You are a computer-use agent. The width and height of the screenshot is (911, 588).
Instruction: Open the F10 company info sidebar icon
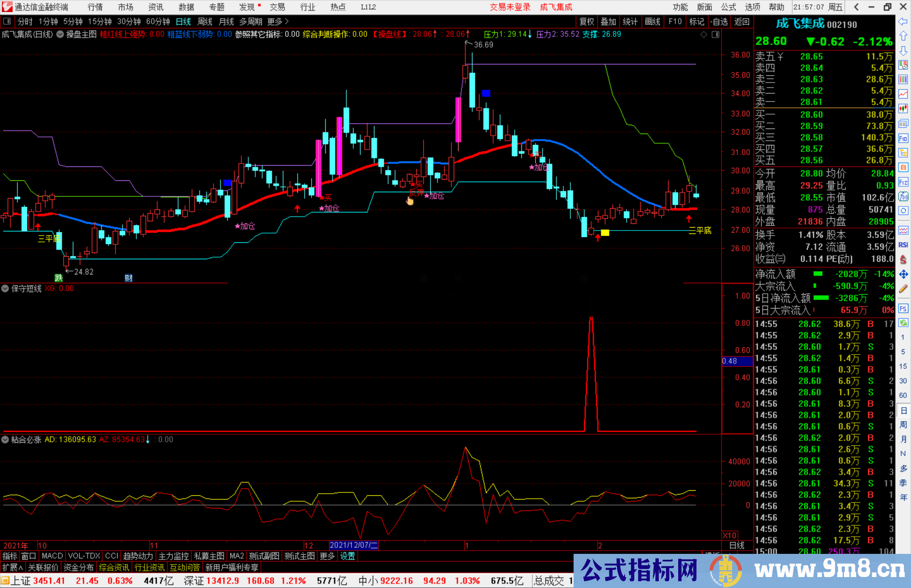tap(903, 138)
